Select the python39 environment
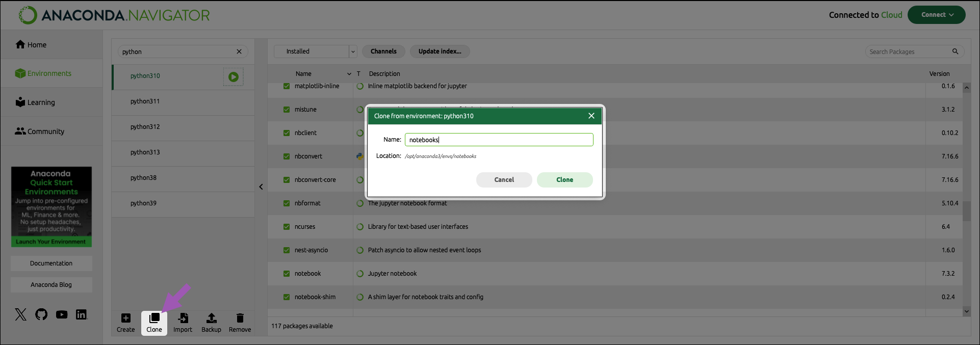 pos(183,203)
